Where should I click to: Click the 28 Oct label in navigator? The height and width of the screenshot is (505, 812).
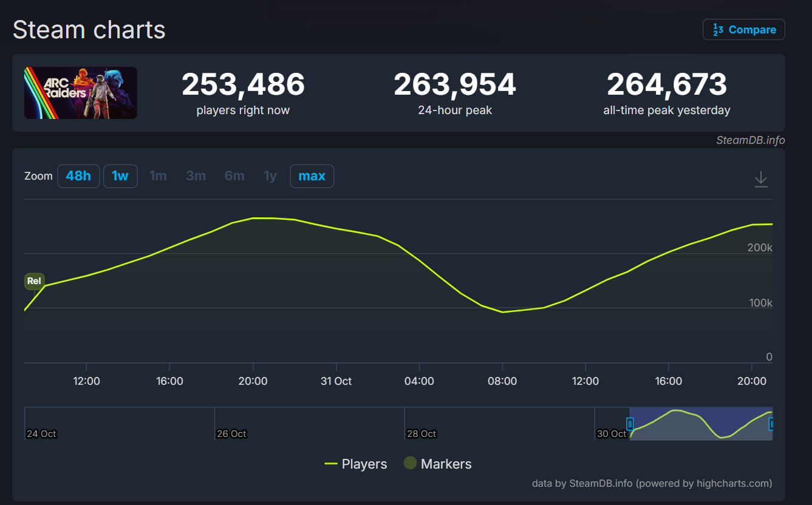pyautogui.click(x=421, y=434)
